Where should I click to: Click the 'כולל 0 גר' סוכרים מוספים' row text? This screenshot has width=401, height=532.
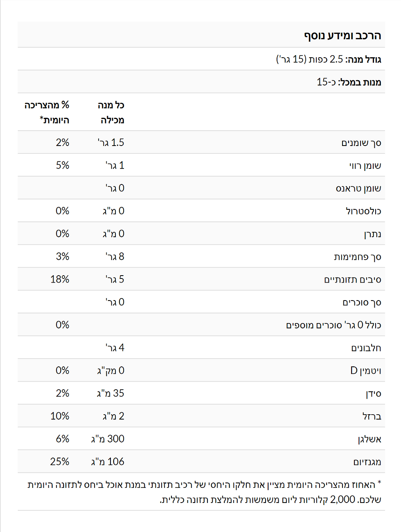pyautogui.click(x=333, y=325)
